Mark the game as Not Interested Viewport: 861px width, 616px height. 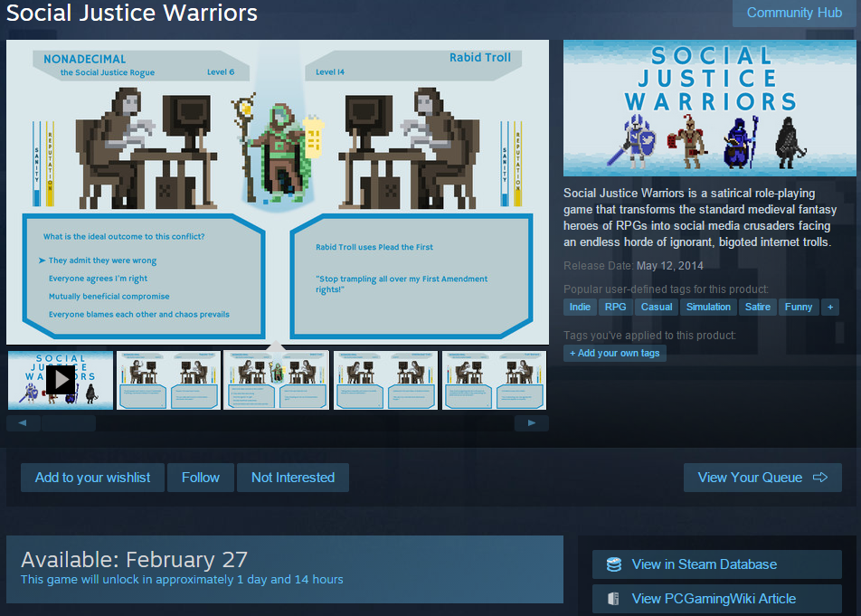point(293,478)
